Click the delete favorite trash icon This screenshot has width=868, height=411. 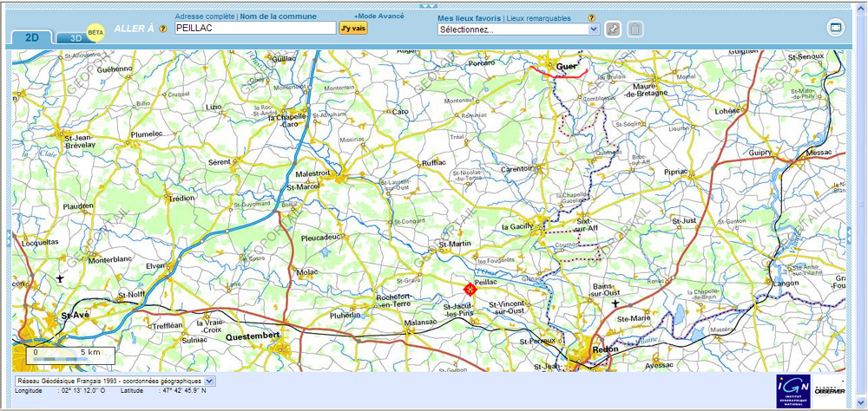(x=635, y=29)
